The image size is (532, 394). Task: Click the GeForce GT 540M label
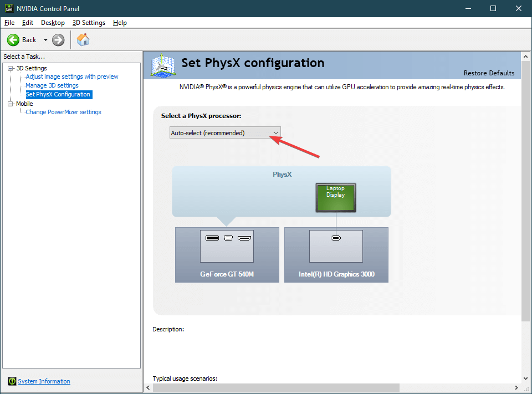pyautogui.click(x=227, y=274)
